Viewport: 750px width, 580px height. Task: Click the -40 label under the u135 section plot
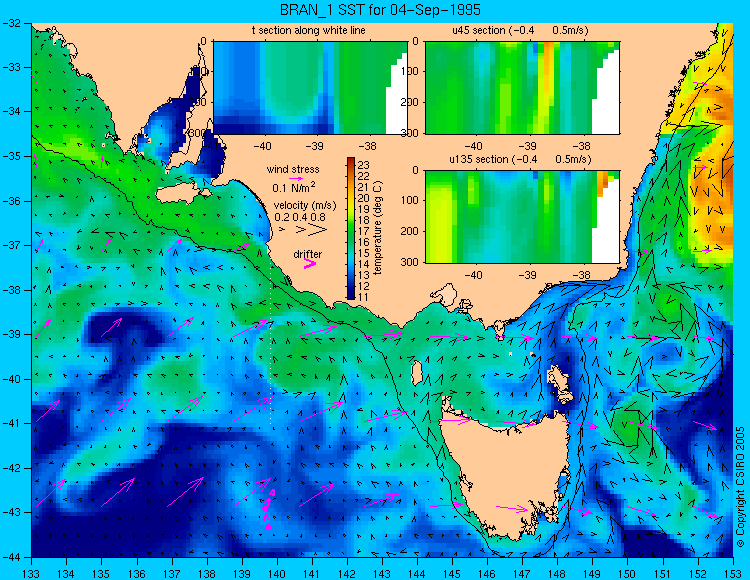pos(473,275)
